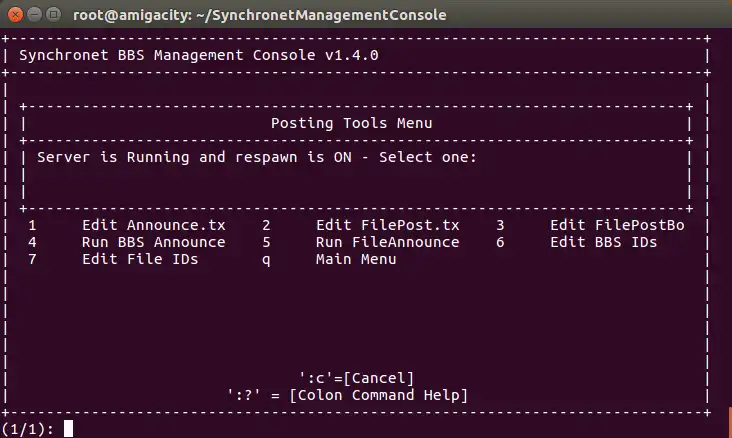Image resolution: width=732 pixels, height=438 pixels.
Task: Click the [Cancel] colon command hint
Action: pyautogui.click(x=356, y=377)
